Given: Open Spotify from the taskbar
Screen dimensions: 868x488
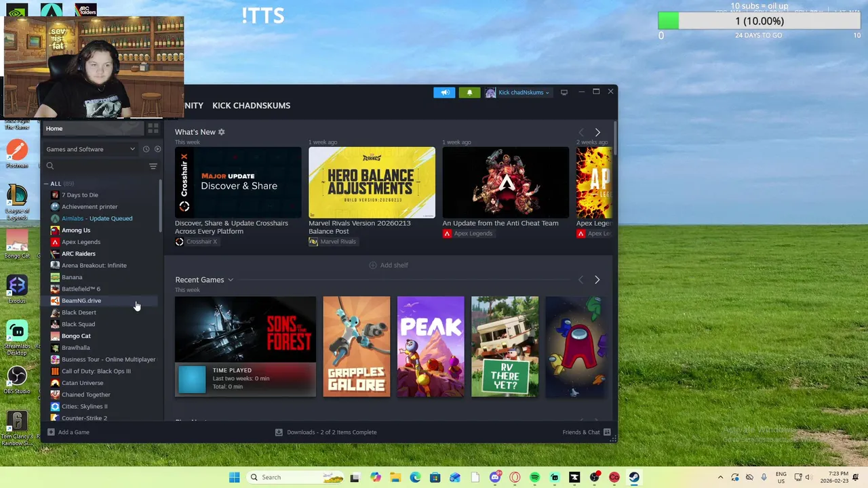Looking at the screenshot, I should [x=534, y=477].
